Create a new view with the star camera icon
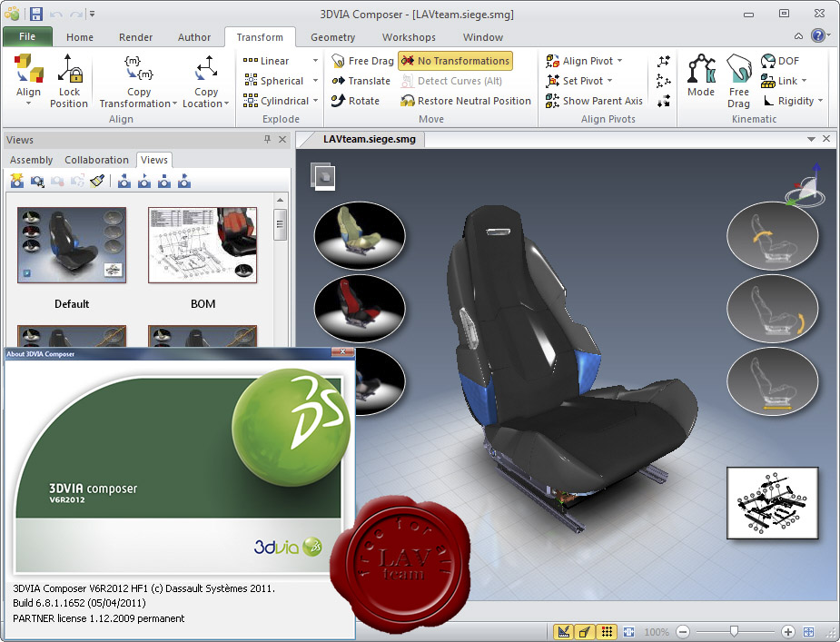Image resolution: width=840 pixels, height=642 pixels. [x=17, y=181]
